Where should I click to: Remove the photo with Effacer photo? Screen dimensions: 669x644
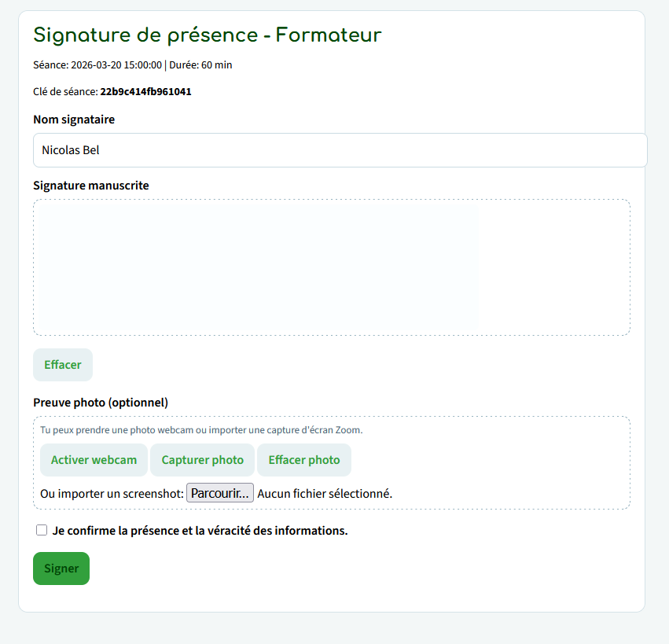click(x=303, y=460)
